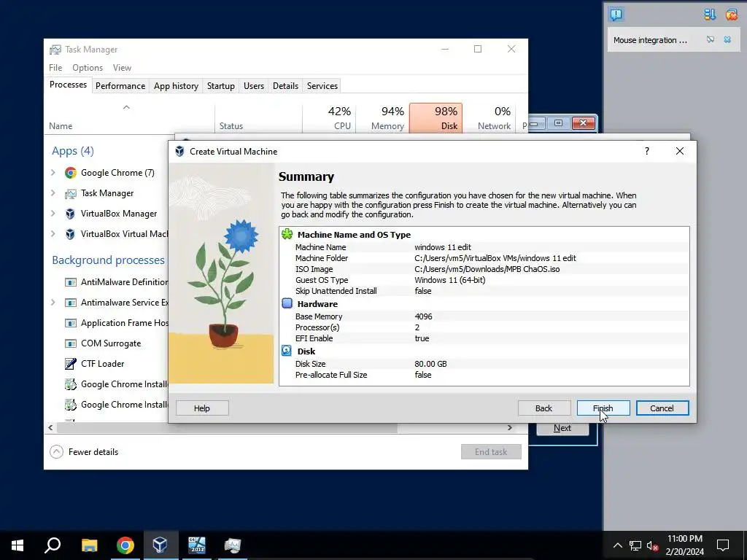747x560 pixels.
Task: Open Google Chrome from the taskbar
Action: 125,545
